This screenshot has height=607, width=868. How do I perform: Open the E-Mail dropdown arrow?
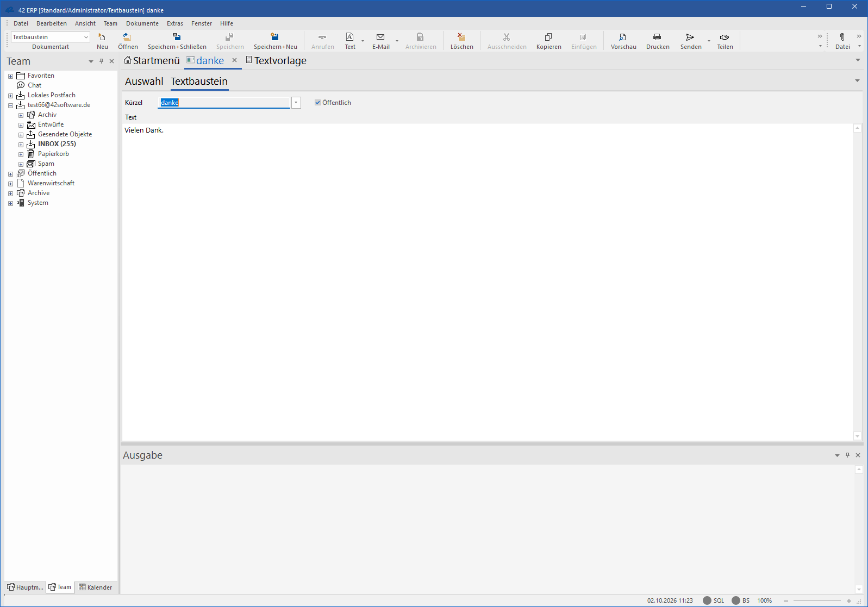(x=397, y=41)
